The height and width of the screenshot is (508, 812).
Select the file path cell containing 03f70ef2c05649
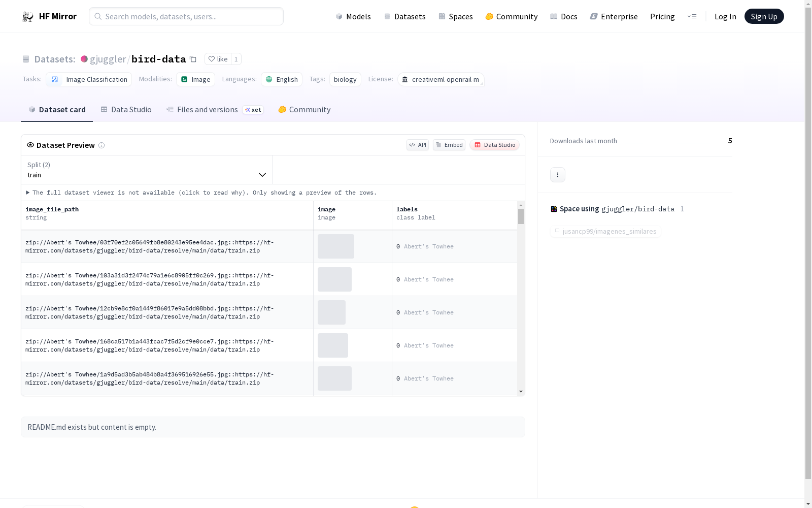pyautogui.click(x=167, y=246)
